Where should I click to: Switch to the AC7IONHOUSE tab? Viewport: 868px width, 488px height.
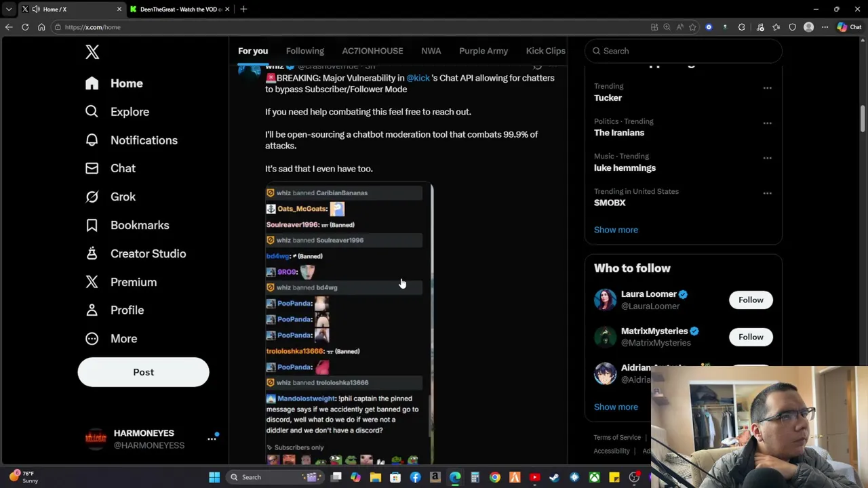click(x=372, y=51)
